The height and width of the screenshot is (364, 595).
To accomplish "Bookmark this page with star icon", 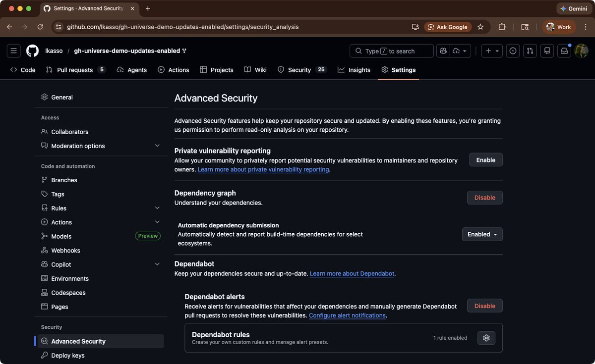I will [x=480, y=27].
